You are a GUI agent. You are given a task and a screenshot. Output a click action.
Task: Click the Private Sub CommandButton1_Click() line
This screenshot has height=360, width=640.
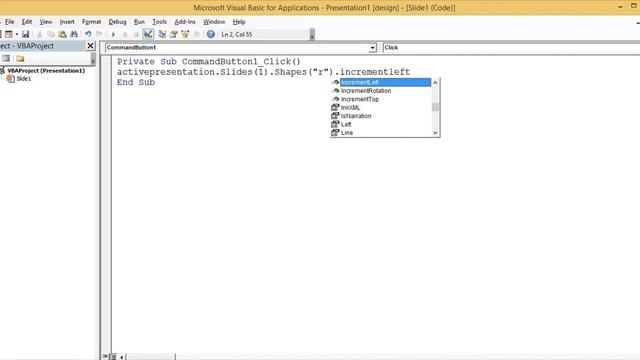coord(209,62)
